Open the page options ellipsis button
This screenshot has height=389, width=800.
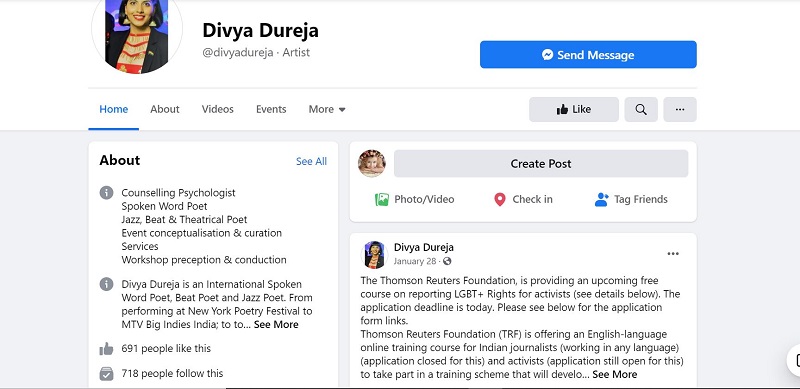tap(680, 109)
